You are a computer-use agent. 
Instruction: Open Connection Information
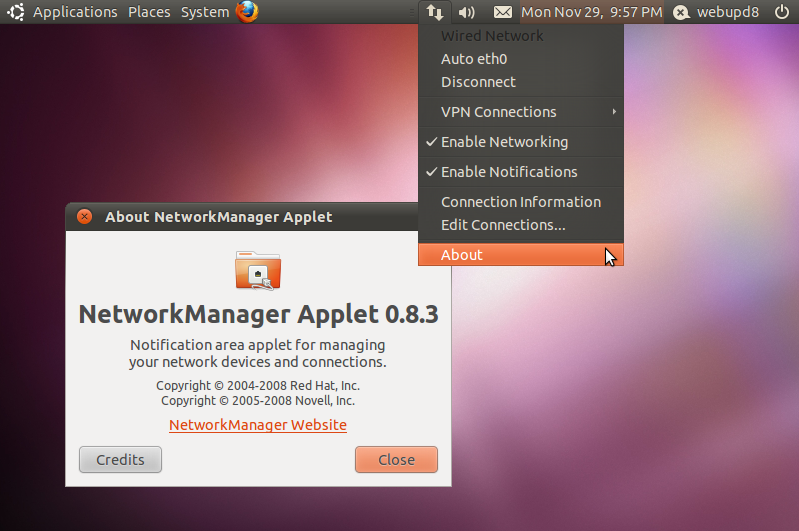(x=521, y=202)
